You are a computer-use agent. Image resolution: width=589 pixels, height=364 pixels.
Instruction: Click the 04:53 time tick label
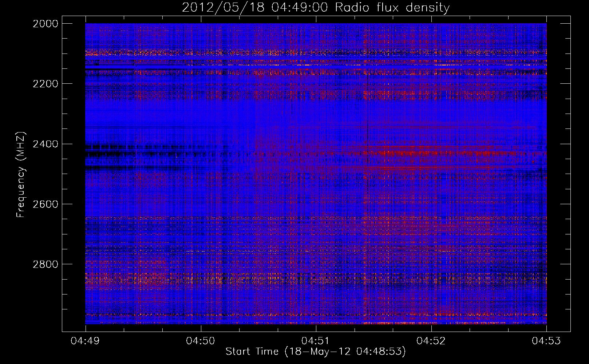coord(546,341)
